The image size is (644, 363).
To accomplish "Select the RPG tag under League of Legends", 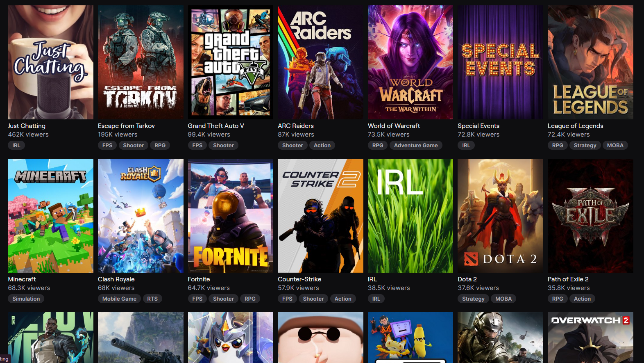I will pyautogui.click(x=558, y=145).
